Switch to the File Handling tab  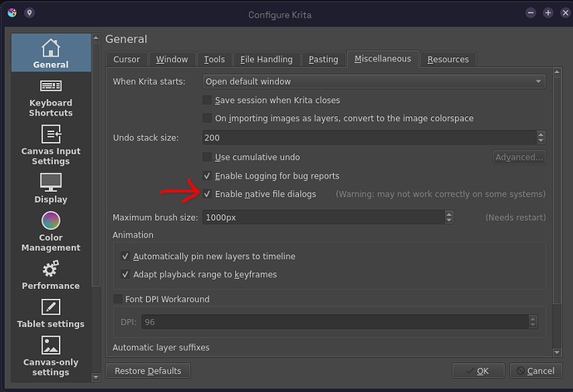coord(266,60)
